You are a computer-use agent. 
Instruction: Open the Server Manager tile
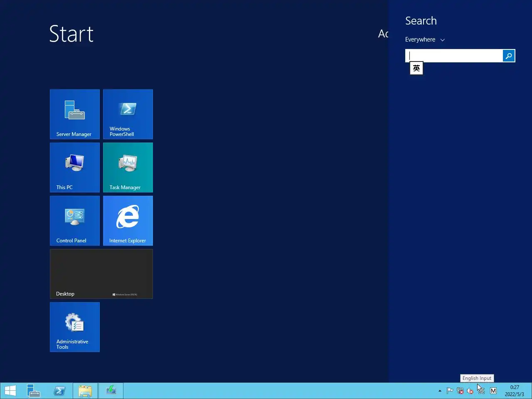tap(75, 114)
